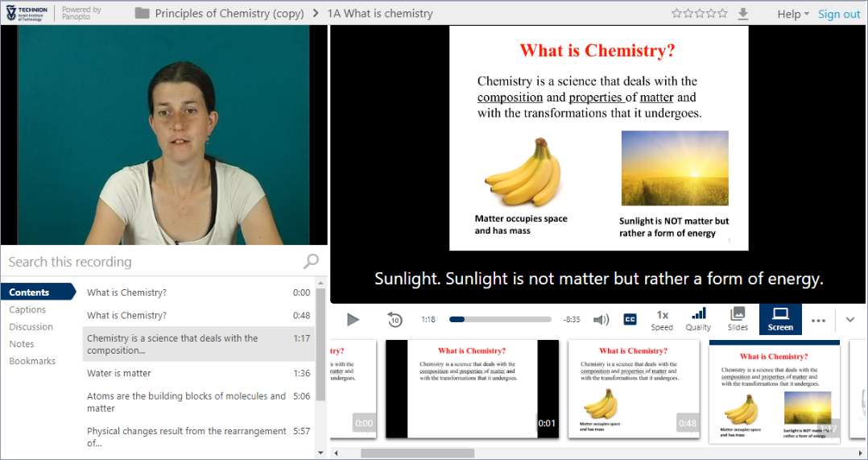Click the presenter video pane

coord(164,135)
